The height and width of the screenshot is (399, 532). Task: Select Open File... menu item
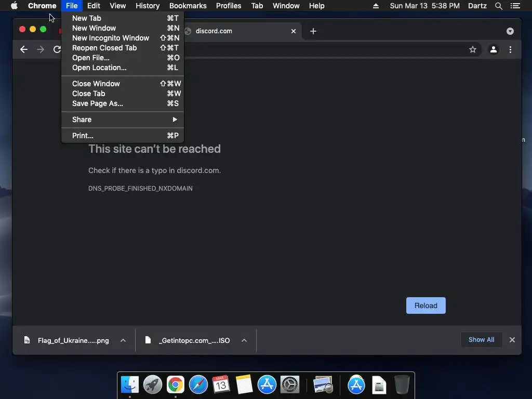click(123, 58)
